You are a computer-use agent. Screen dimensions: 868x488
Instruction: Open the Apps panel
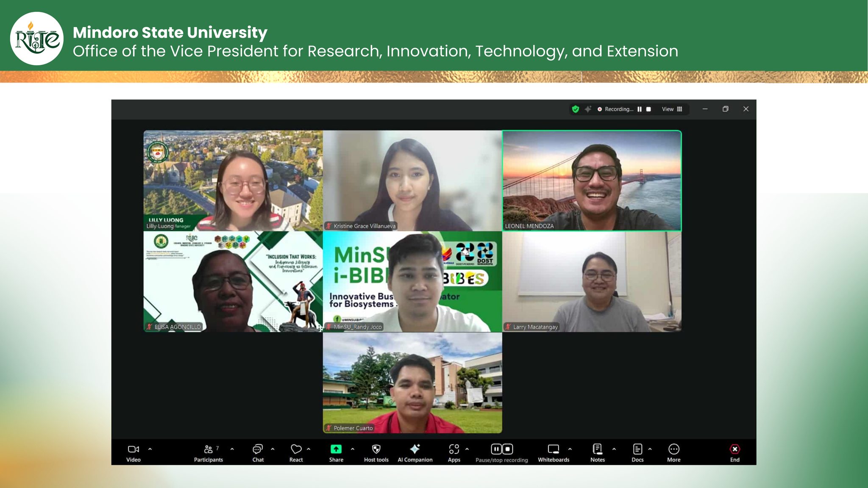pos(453,450)
